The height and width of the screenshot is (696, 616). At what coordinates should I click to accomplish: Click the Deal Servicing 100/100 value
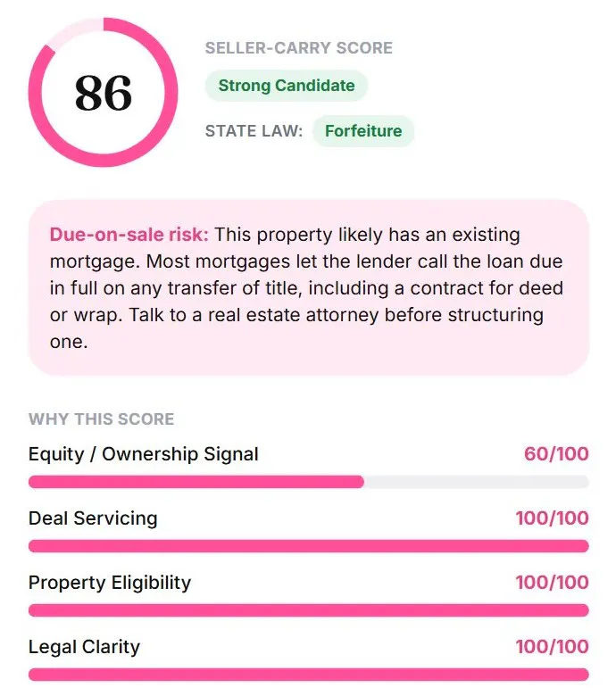[x=552, y=518]
